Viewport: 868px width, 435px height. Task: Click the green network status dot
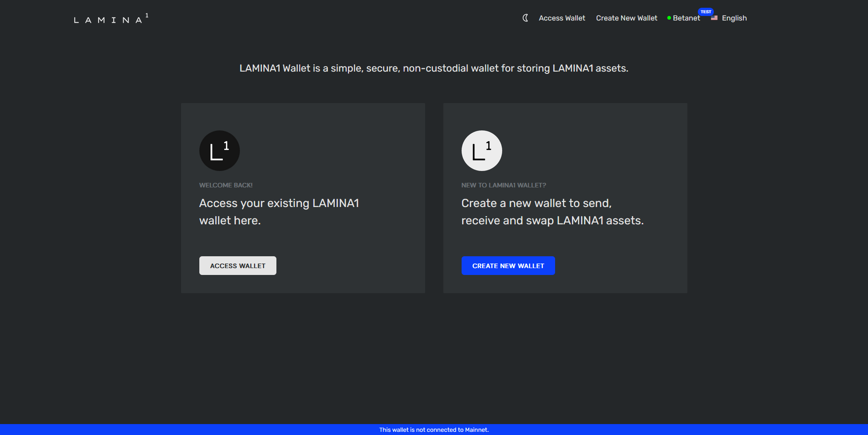[x=669, y=18]
